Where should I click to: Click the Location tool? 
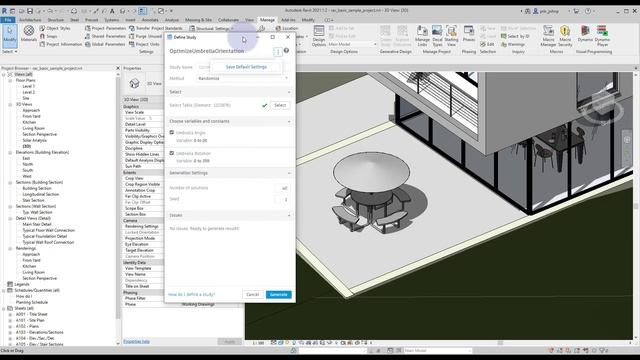pyautogui.click(x=287, y=28)
